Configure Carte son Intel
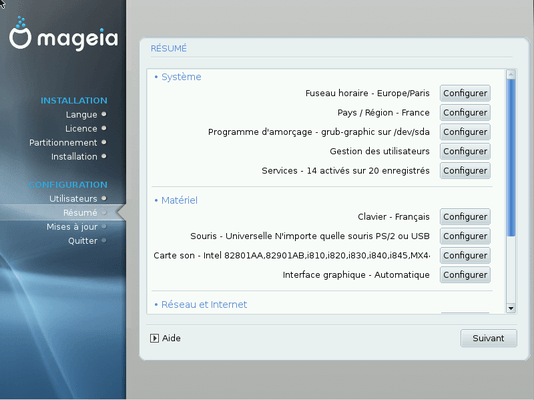The image size is (534, 400). tap(465, 256)
